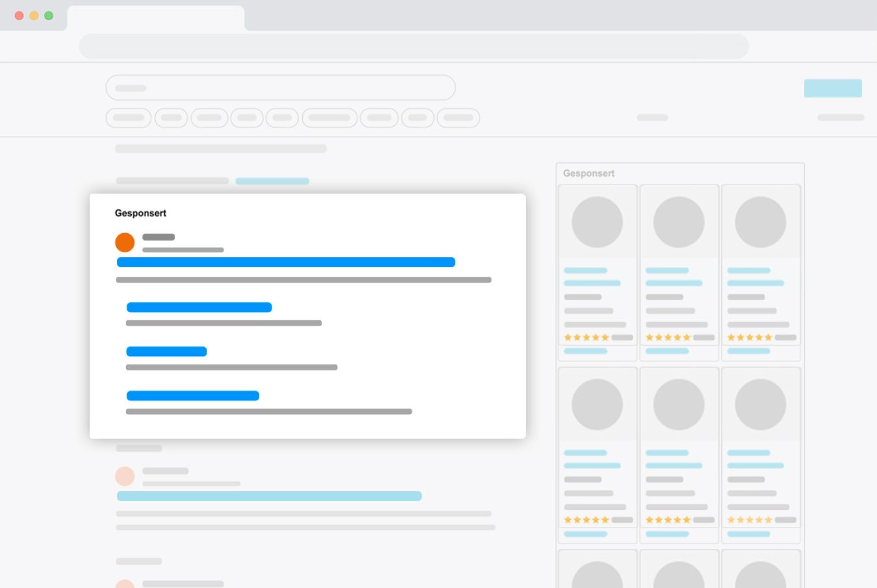Image resolution: width=877 pixels, height=588 pixels.
Task: Switch to the open browser tab
Action: pyautogui.click(x=156, y=16)
